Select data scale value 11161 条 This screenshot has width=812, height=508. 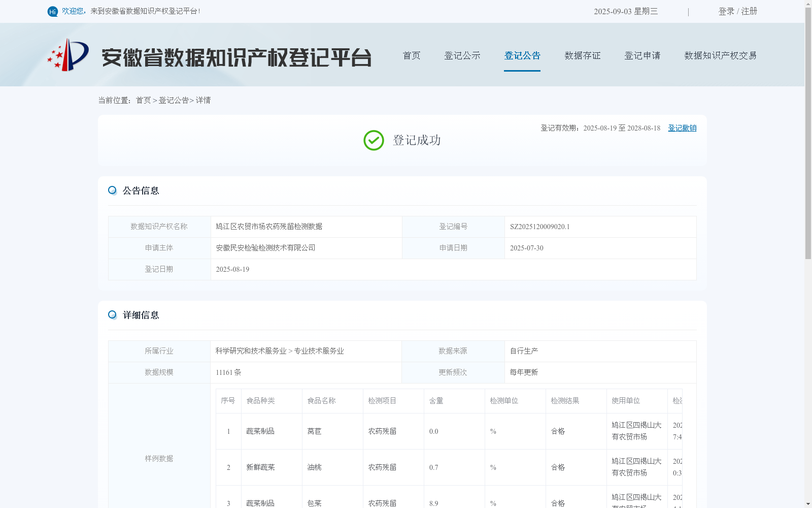(228, 372)
